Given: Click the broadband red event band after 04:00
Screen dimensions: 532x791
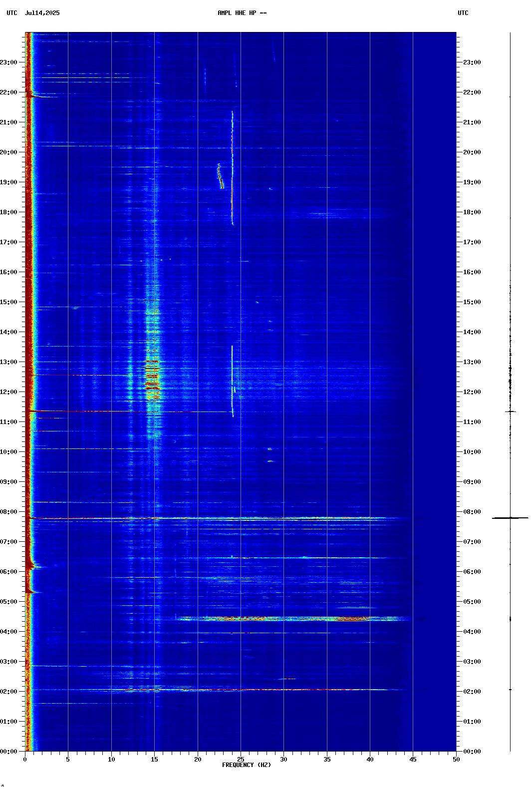Looking at the screenshot, I should point(293,619).
